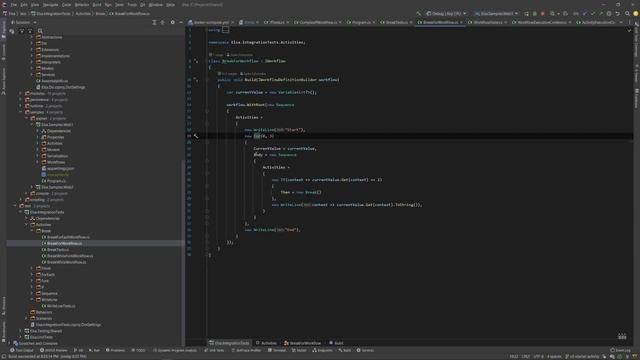Switch to BreakTests.cs editor tab
Image resolution: width=640 pixels, height=360 pixels.
(396, 22)
